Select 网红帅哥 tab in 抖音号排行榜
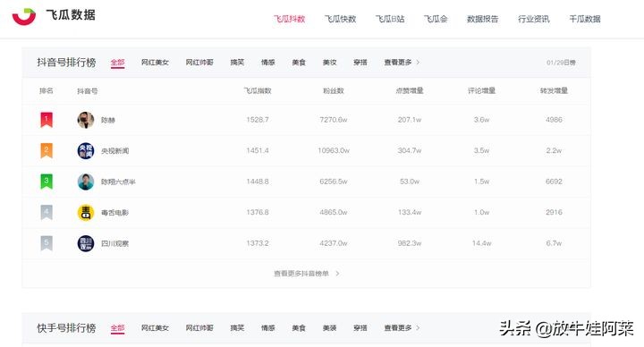 199,63
